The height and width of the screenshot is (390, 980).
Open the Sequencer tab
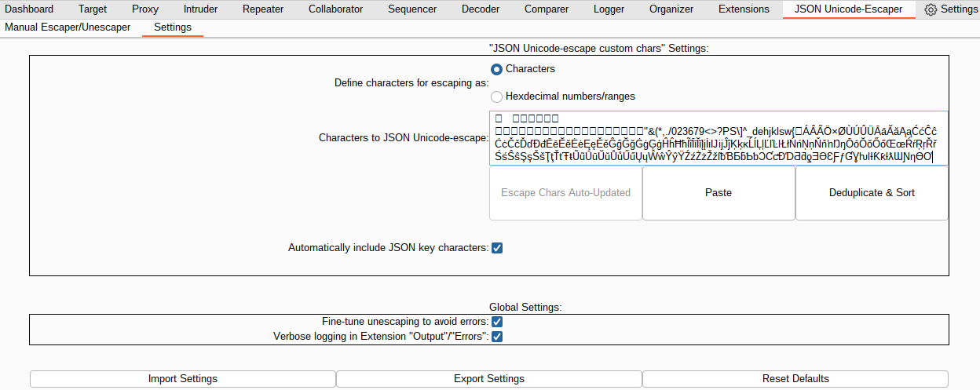pos(412,9)
